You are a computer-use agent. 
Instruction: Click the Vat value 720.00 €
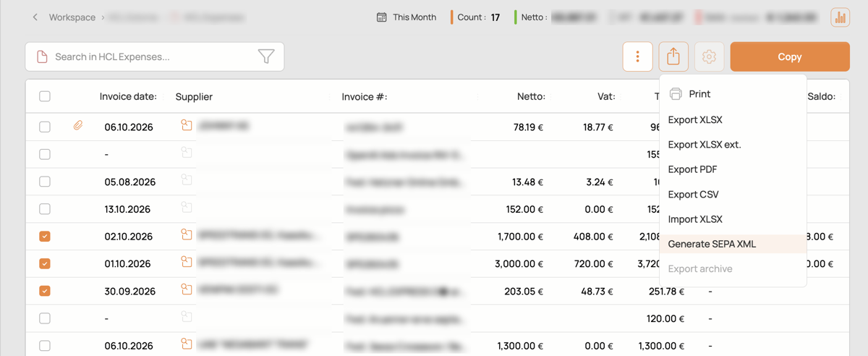coord(595,264)
